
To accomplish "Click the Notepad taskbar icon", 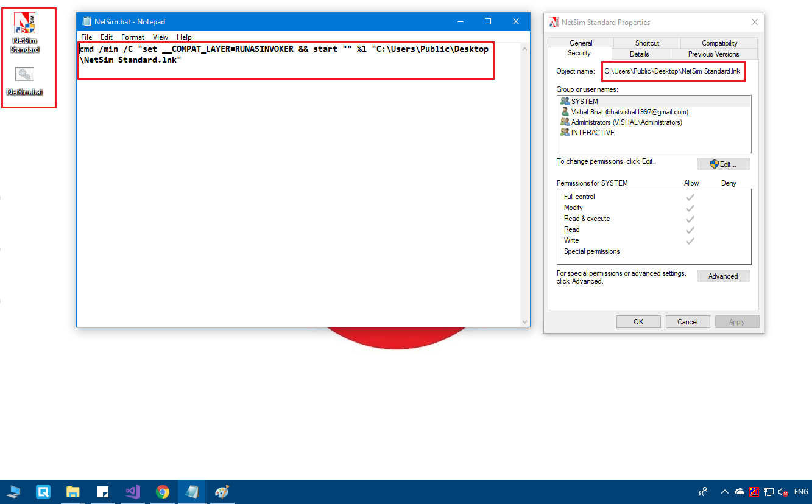I will [191, 492].
